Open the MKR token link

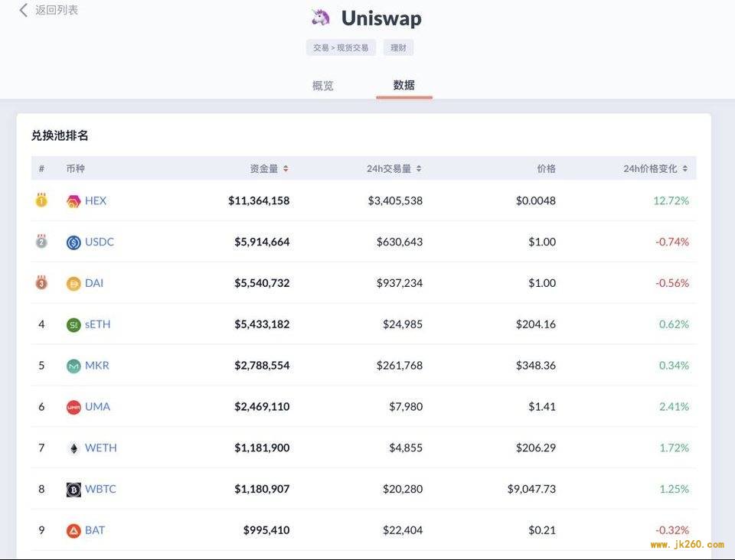[97, 366]
